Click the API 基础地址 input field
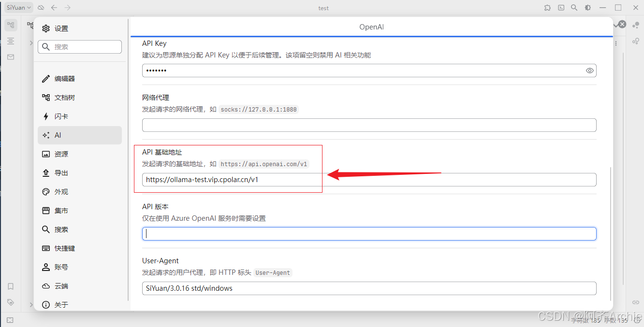Image resolution: width=644 pixels, height=327 pixels. point(369,180)
